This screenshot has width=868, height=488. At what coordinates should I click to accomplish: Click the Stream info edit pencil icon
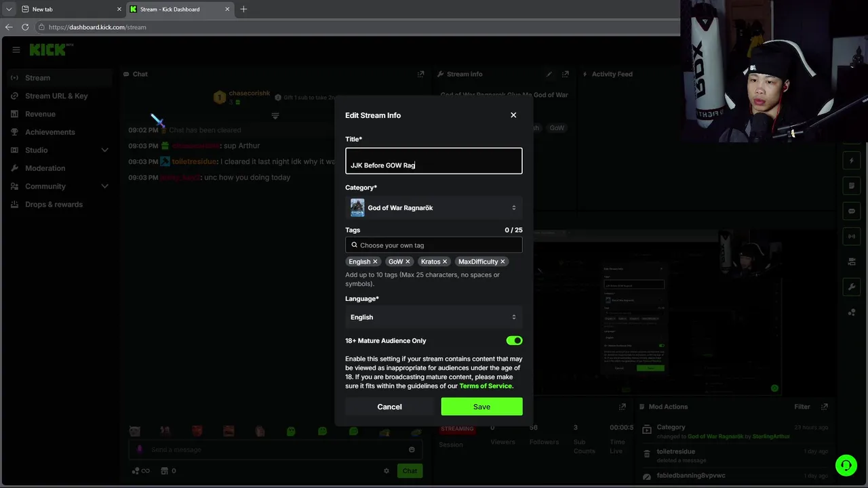tap(549, 74)
